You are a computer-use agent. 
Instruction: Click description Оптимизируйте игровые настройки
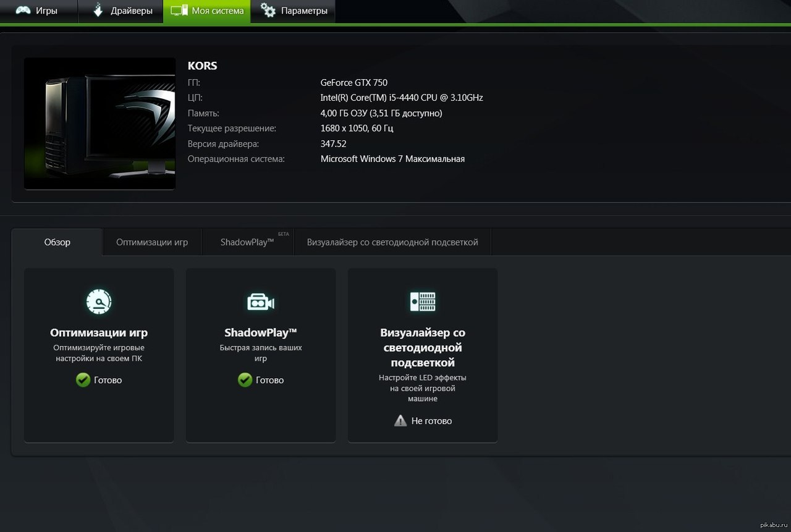click(x=99, y=353)
